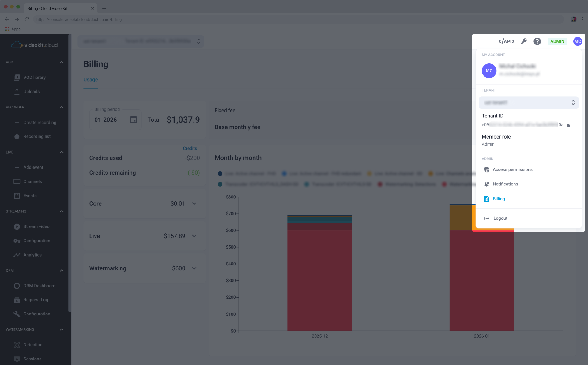Click the API code icon in header

click(x=506, y=41)
